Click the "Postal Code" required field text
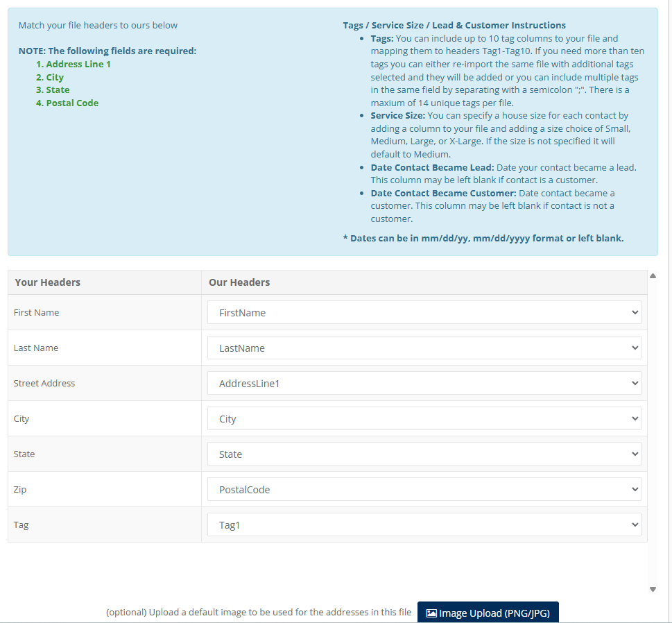 coord(72,103)
